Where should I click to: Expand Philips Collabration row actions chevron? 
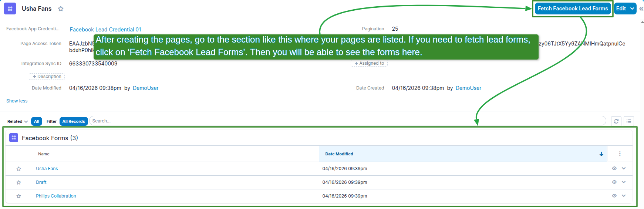coord(624,196)
